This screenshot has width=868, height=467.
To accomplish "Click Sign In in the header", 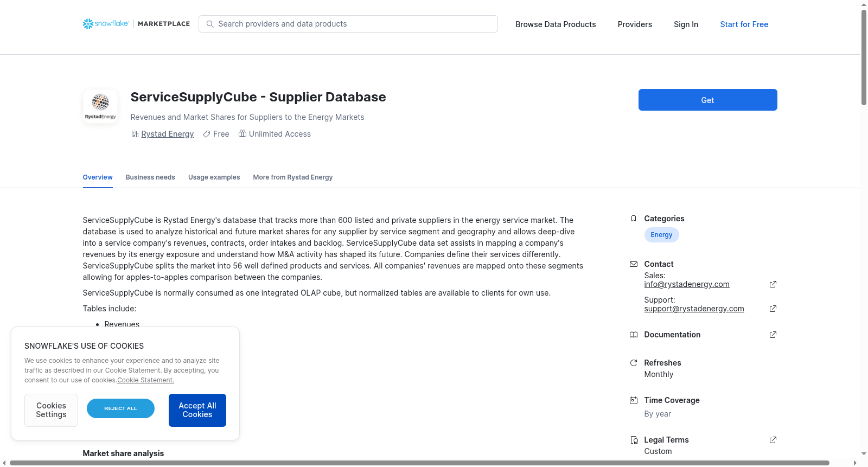I will [x=686, y=24].
